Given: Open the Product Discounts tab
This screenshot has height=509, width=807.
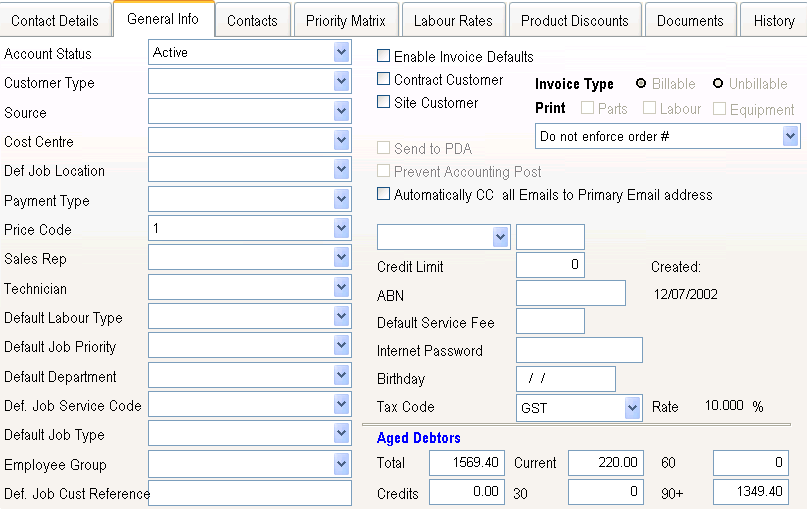Looking at the screenshot, I should point(574,20).
